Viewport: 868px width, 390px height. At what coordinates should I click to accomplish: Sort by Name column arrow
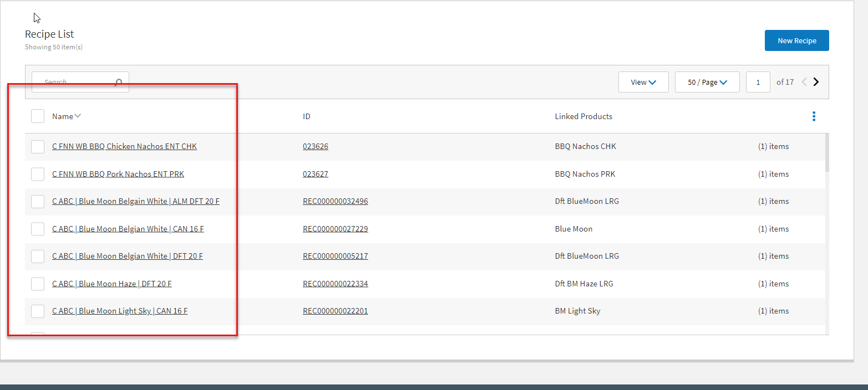pos(78,116)
